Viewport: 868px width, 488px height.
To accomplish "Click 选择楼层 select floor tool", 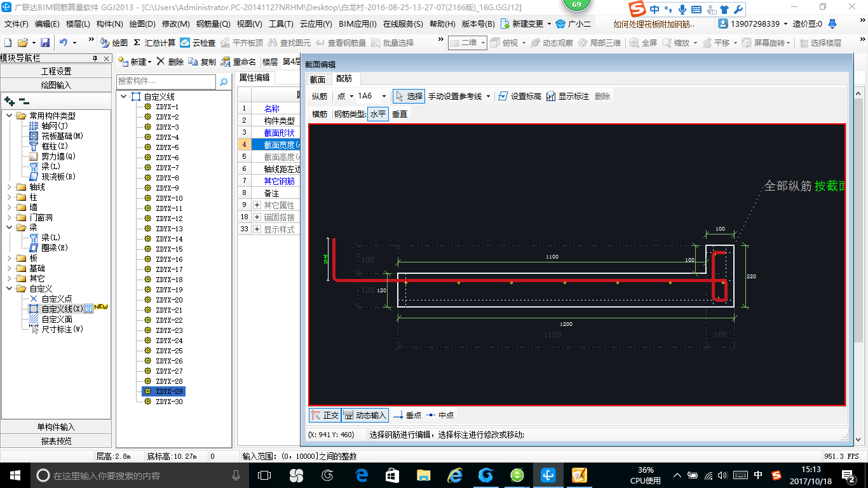I will pyautogui.click(x=820, y=43).
